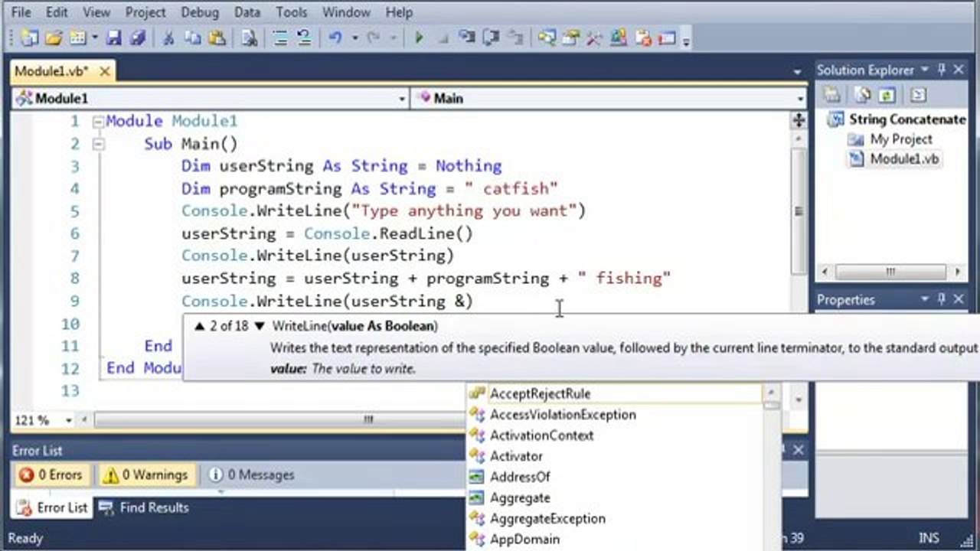Toggle the 0 Messages filter button
The height and width of the screenshot is (551, 980).
click(252, 475)
